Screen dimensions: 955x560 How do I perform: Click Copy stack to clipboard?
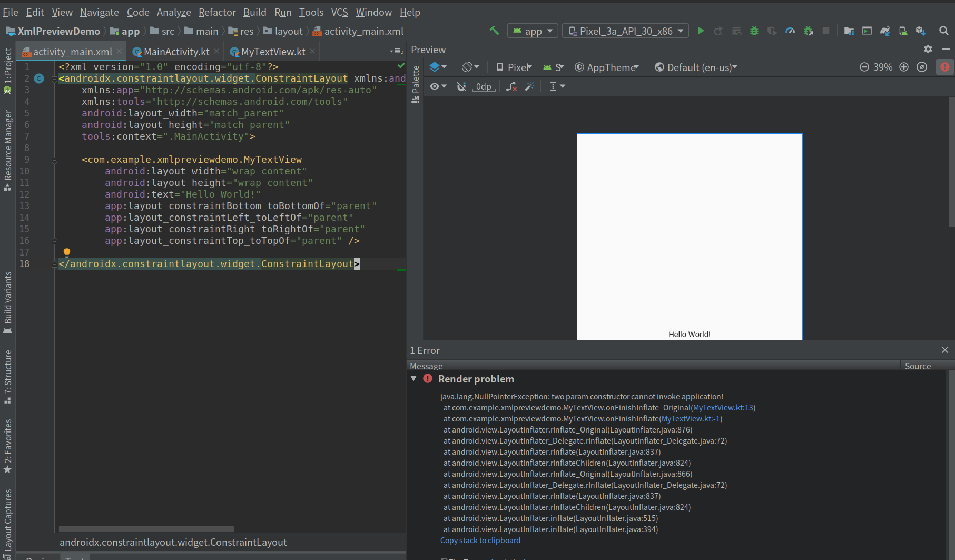(480, 540)
